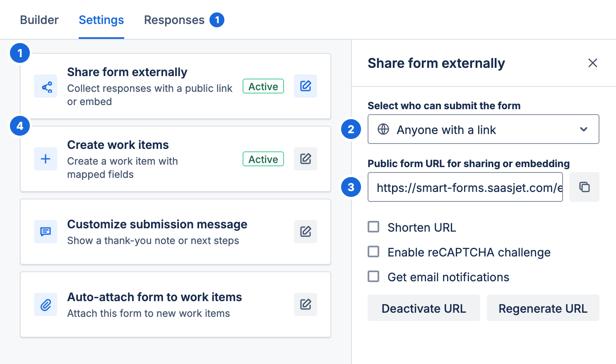
Task: Click the Customize submission message title
Action: [157, 224]
